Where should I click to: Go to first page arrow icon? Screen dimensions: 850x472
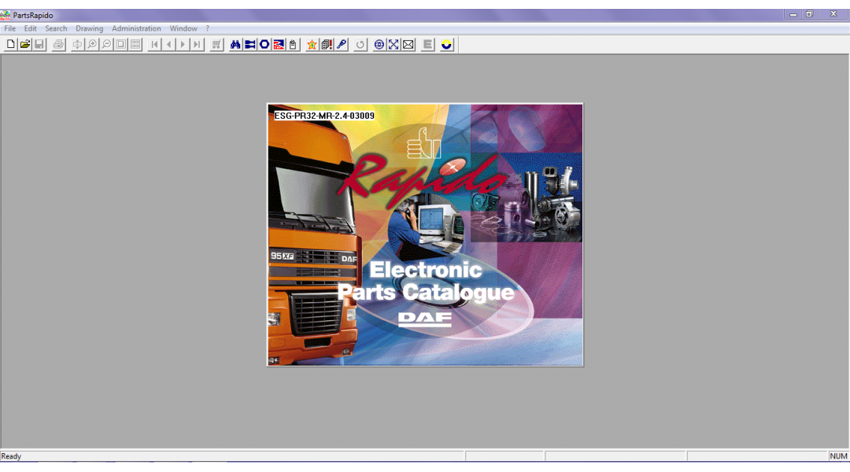point(154,44)
